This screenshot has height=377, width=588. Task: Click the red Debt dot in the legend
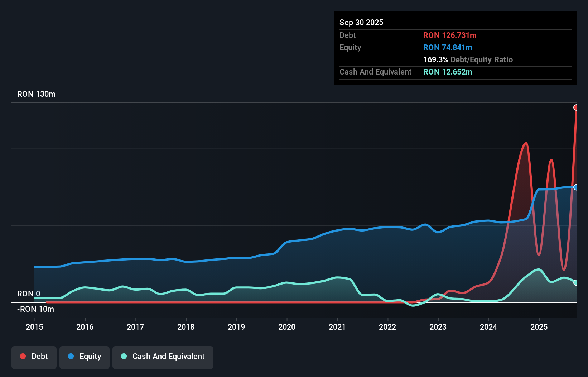point(23,356)
